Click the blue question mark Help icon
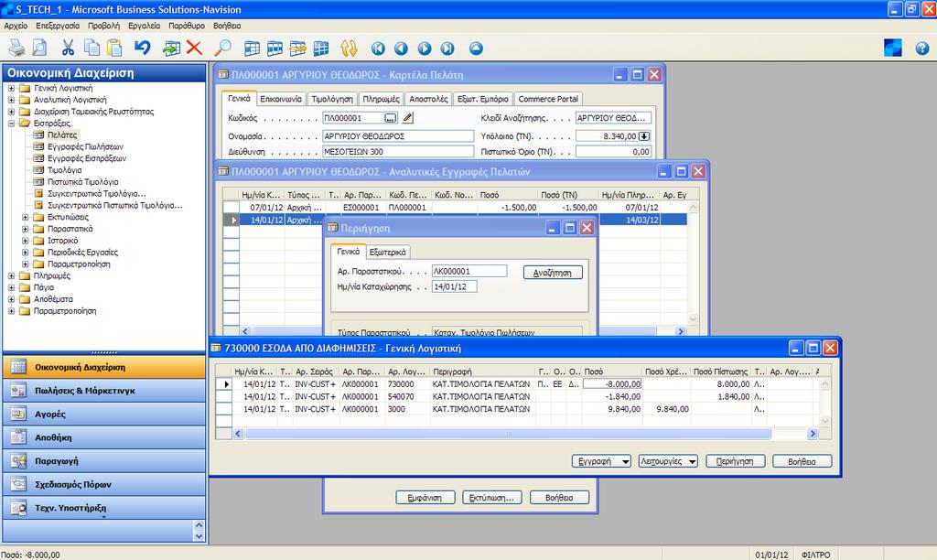Screen dimensions: 937x560 pos(922,48)
